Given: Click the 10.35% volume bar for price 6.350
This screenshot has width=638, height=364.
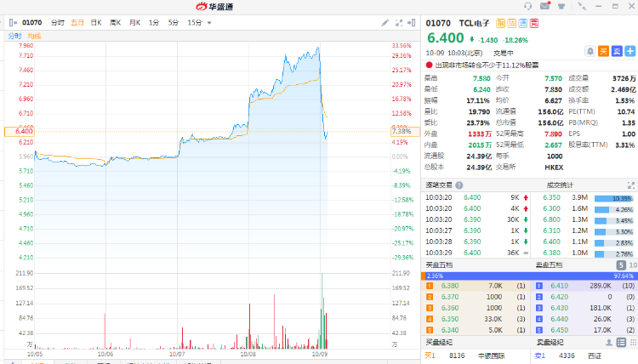Looking at the screenshot, I should (x=613, y=198).
